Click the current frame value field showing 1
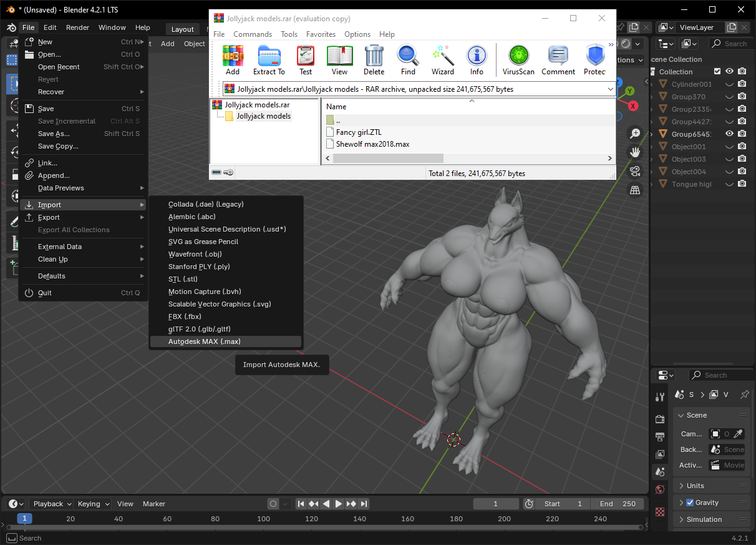 point(495,504)
